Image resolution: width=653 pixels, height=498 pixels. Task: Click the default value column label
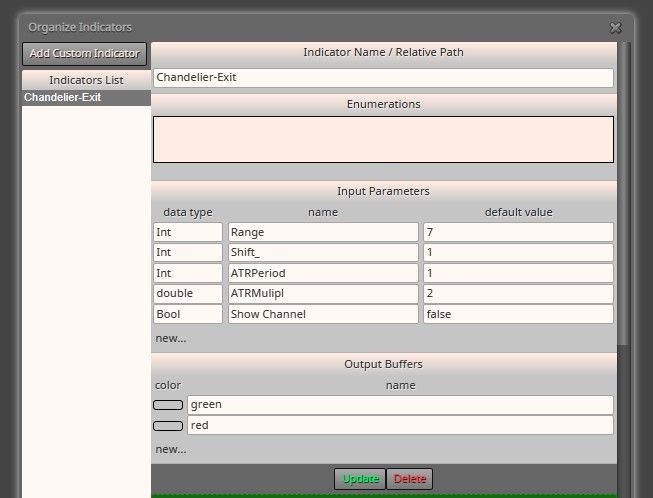pos(518,212)
